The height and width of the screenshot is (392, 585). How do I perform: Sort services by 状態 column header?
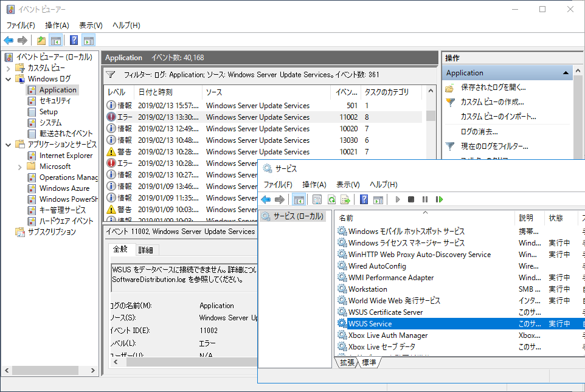(561, 218)
